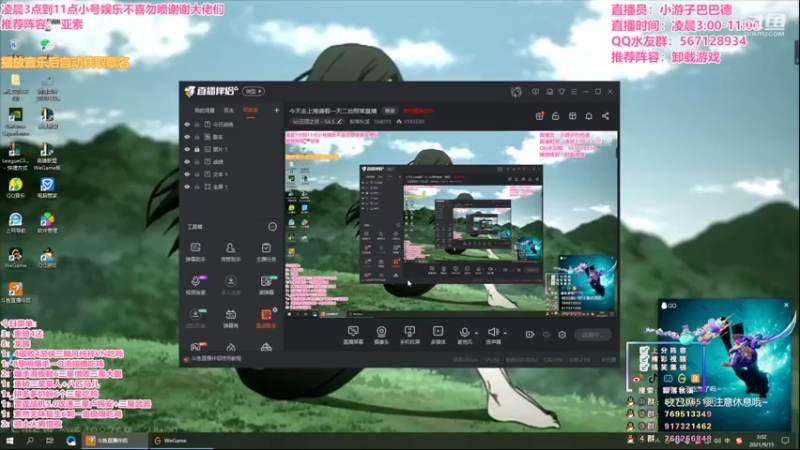Select the highlighted orange lyrics assistant tool
Image resolution: width=800 pixels, height=450 pixels.
[x=266, y=318]
